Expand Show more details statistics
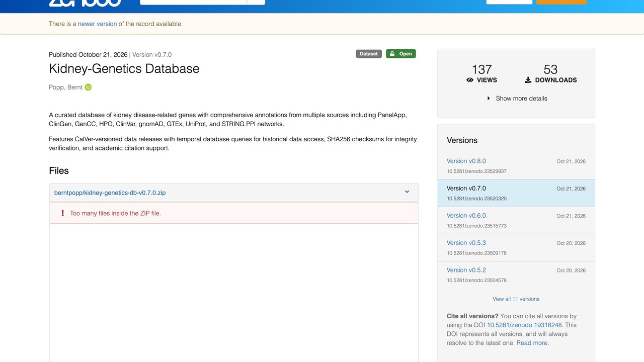 (x=517, y=99)
